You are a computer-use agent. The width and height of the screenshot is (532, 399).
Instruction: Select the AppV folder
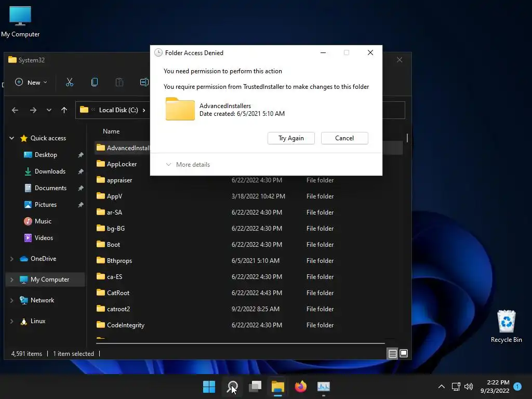pos(114,196)
